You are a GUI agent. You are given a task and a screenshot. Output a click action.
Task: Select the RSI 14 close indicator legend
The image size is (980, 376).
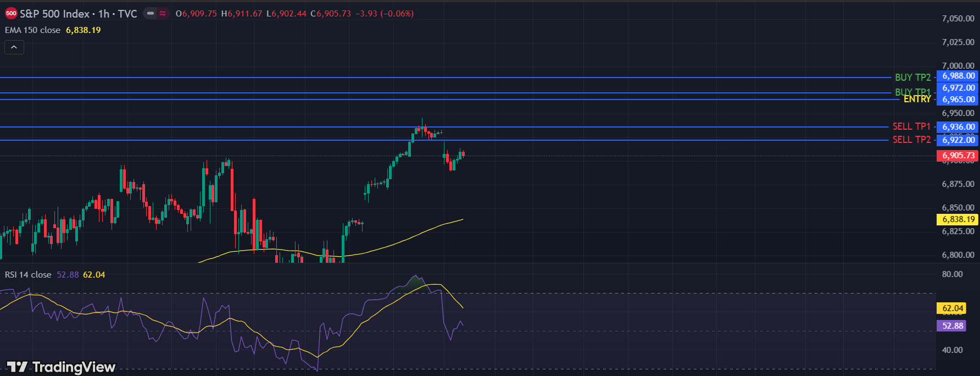(28, 275)
